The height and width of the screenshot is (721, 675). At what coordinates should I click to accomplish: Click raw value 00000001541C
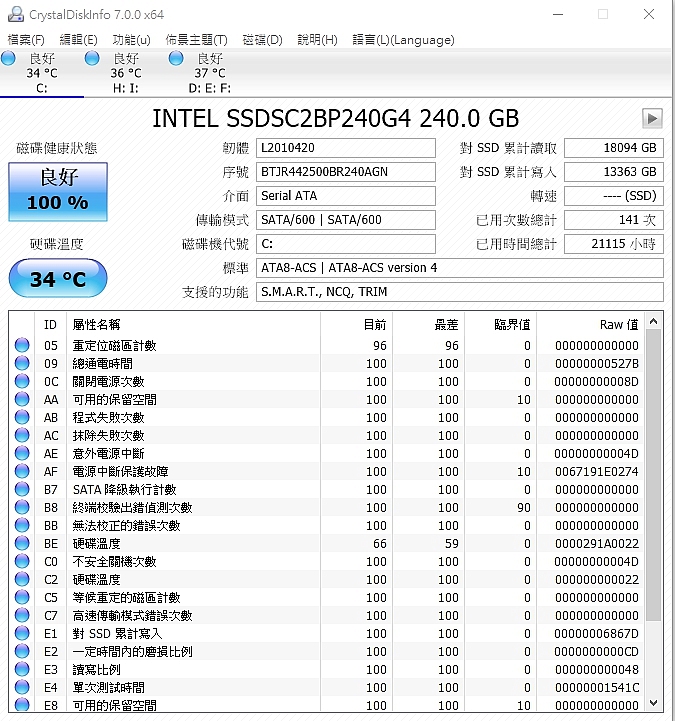596,687
